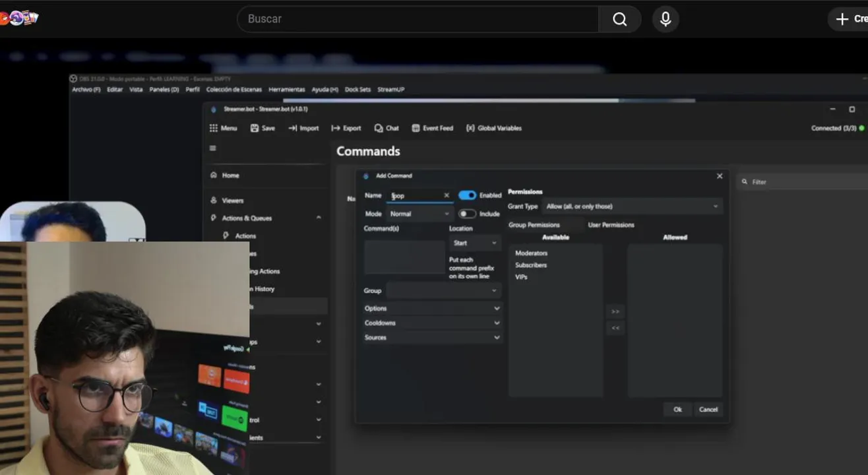Select Subscribers in the Available list
The width and height of the screenshot is (868, 475).
tap(531, 265)
